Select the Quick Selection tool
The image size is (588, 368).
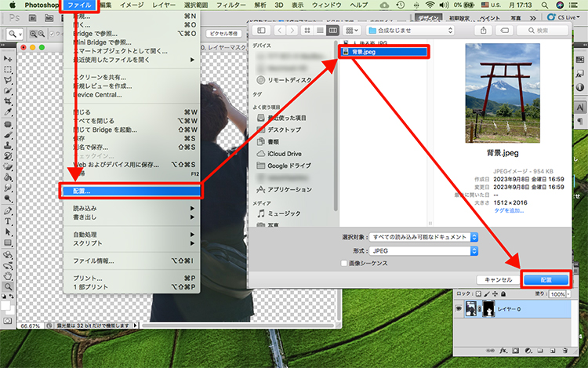click(x=8, y=90)
